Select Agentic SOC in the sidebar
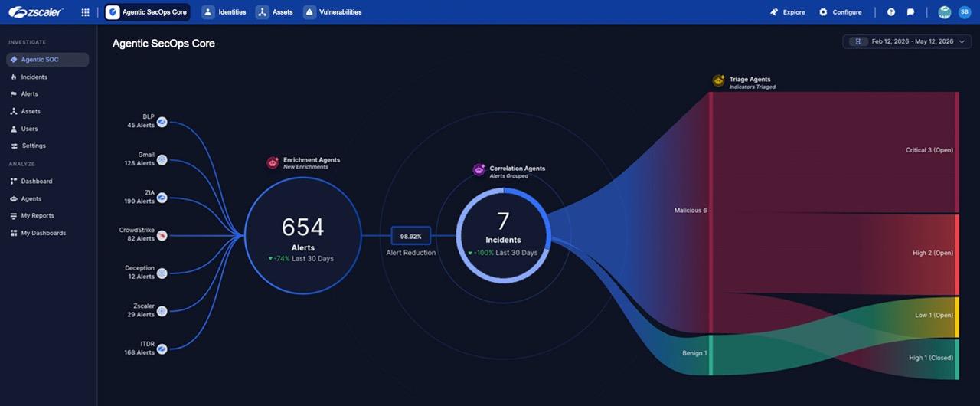Screen dimensions: 980x406 coord(47,60)
